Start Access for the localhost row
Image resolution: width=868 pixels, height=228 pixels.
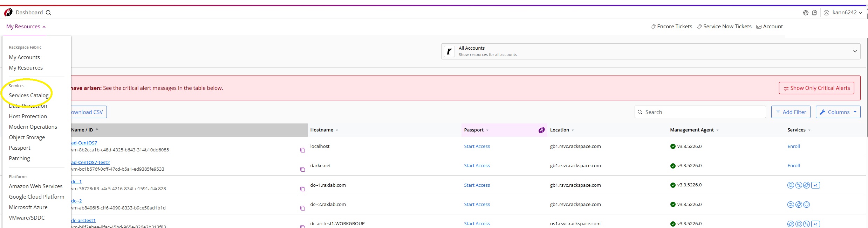[477, 147]
